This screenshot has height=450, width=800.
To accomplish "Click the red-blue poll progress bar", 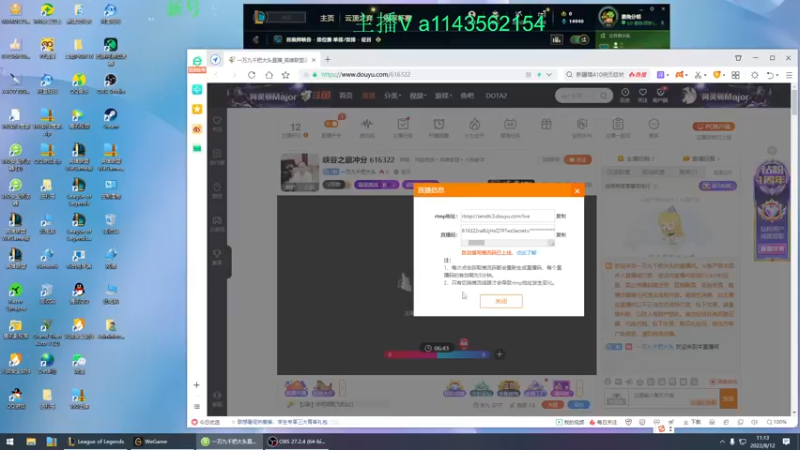I will pos(437,355).
